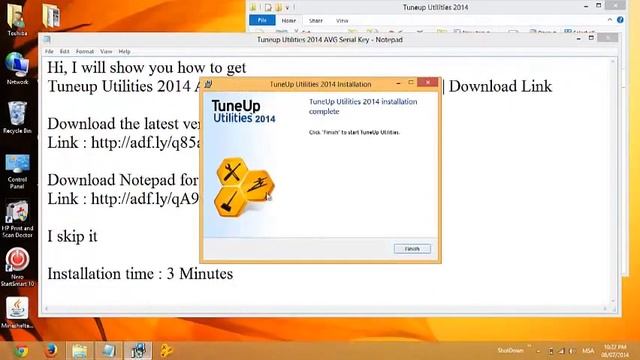Click "Hi, I will show you how to get"

coord(147,67)
